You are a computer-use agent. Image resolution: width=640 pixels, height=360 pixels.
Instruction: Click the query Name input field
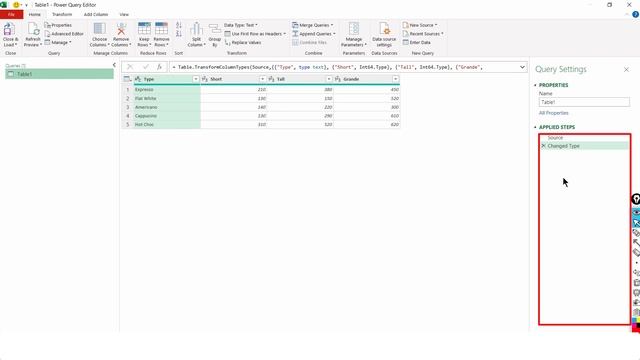coord(584,102)
